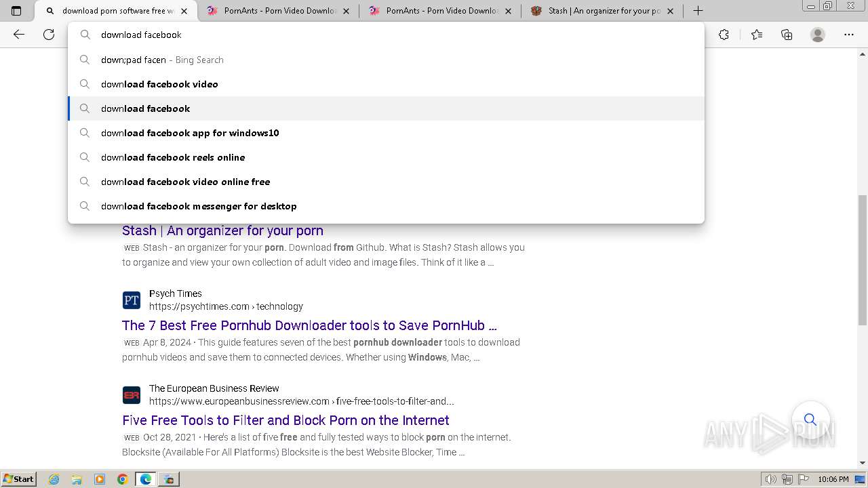The image size is (868, 488).
Task: Open Internet Explorer from the taskbar
Action: [x=54, y=479]
